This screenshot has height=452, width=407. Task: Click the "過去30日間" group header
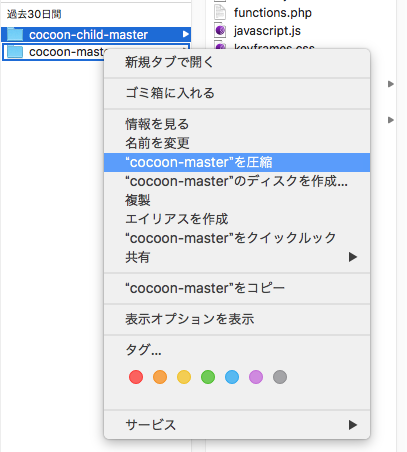pyautogui.click(x=34, y=14)
